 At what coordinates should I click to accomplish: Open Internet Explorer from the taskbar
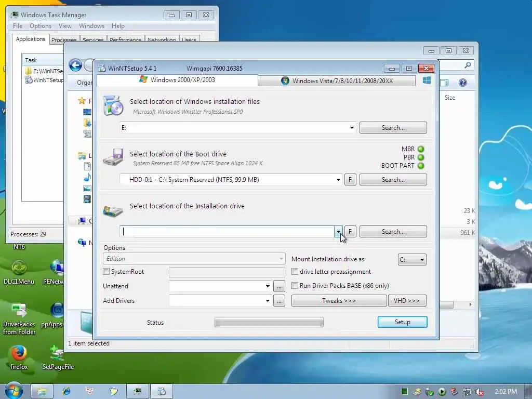(66, 391)
